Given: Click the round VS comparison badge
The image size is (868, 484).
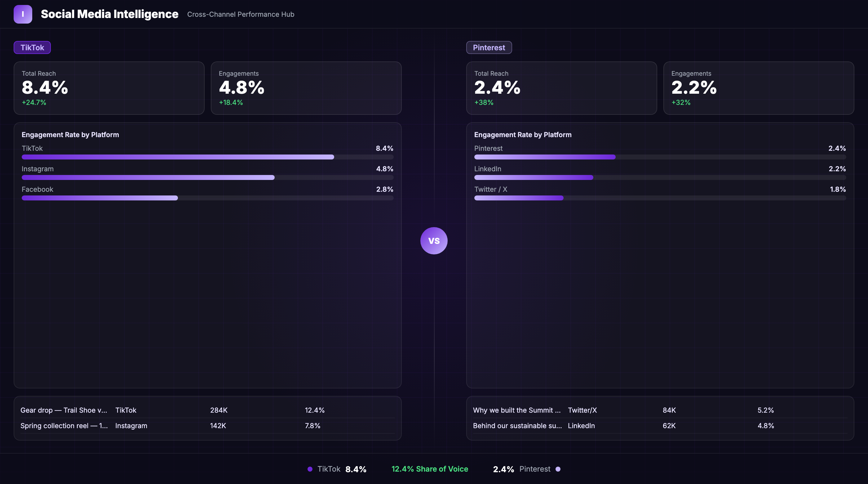Looking at the screenshot, I should click(x=434, y=241).
